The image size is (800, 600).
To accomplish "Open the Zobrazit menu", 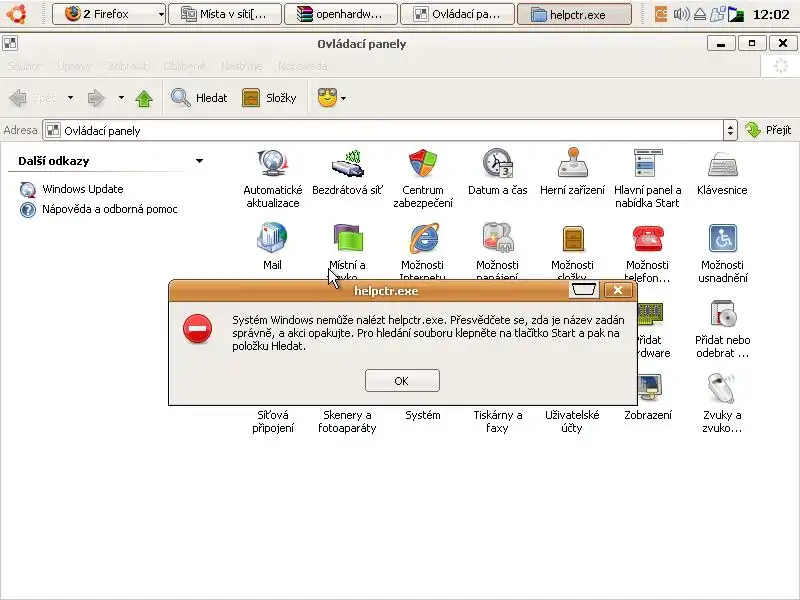I will point(128,66).
